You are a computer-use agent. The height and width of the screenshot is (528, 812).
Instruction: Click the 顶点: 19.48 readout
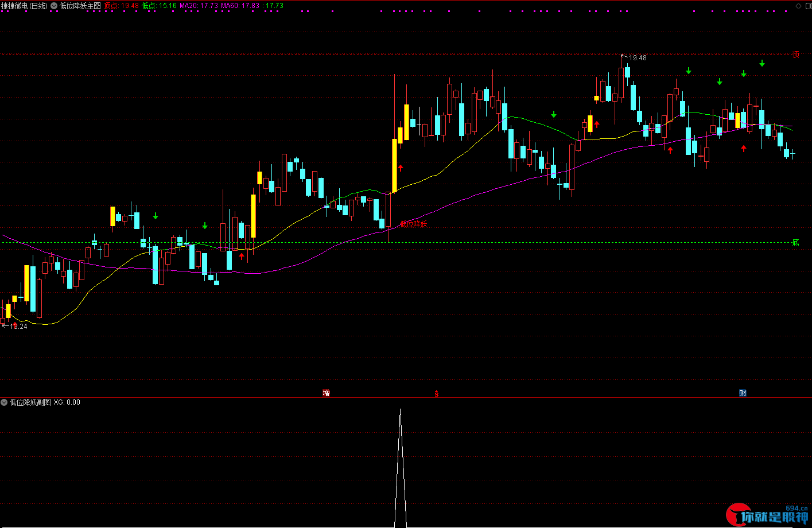[x=122, y=6]
